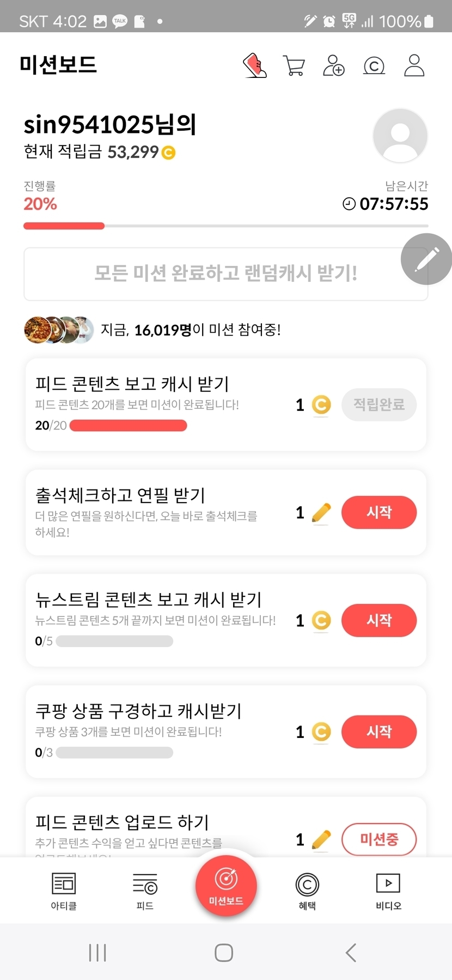Tap 모든 미션 완료하고 랜덤캐시 받기 banner
452x980 pixels.
[225, 274]
